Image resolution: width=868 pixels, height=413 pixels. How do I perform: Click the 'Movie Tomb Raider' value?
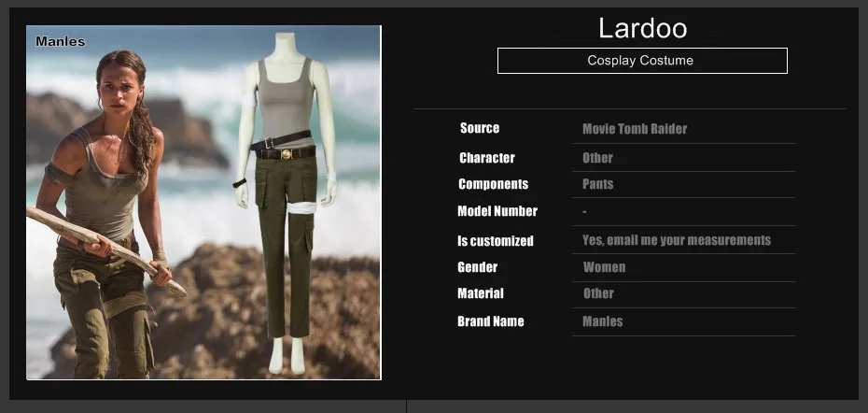coord(635,129)
